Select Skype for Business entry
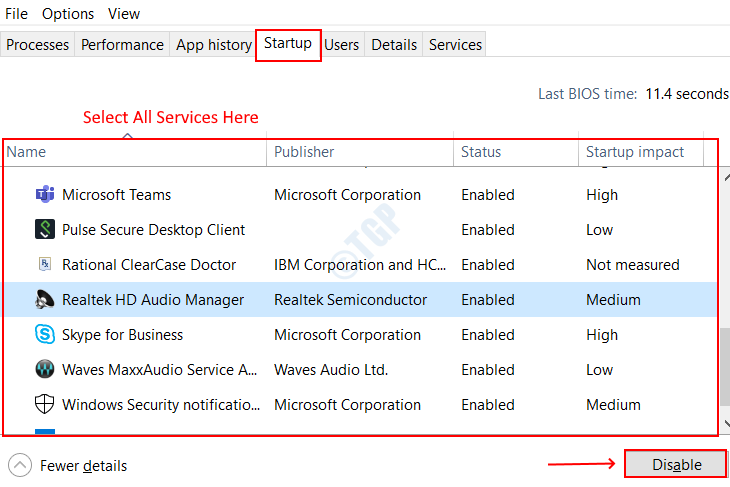This screenshot has width=730, height=487. pyautogui.click(x=122, y=335)
